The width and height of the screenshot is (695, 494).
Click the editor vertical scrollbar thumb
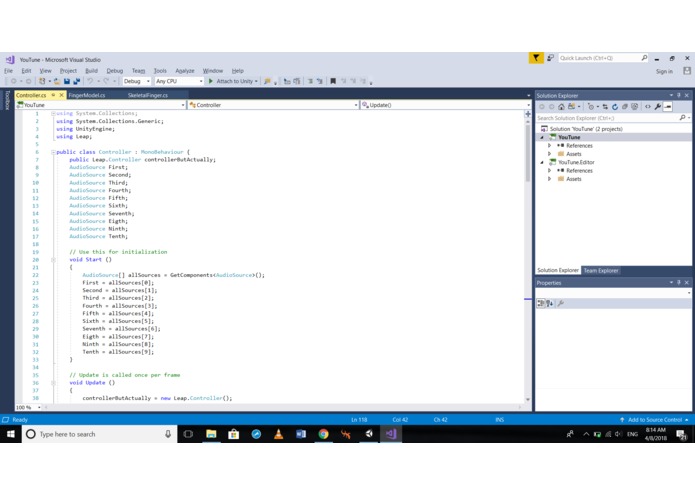click(528, 153)
